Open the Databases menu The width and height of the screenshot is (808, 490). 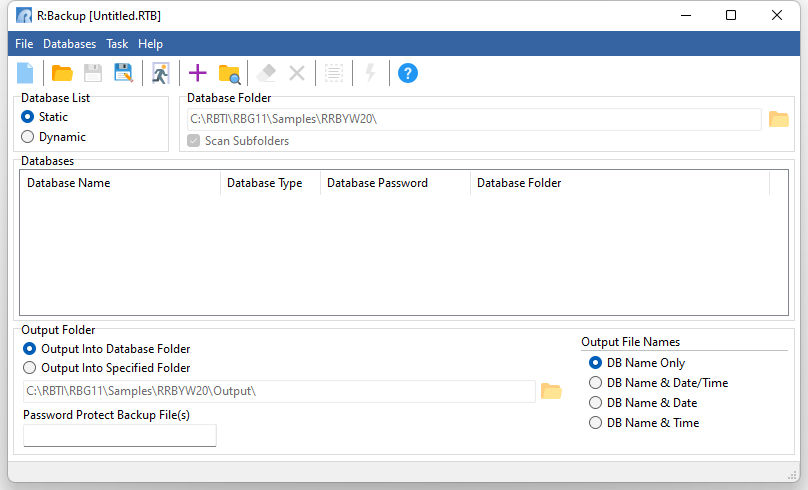point(70,44)
